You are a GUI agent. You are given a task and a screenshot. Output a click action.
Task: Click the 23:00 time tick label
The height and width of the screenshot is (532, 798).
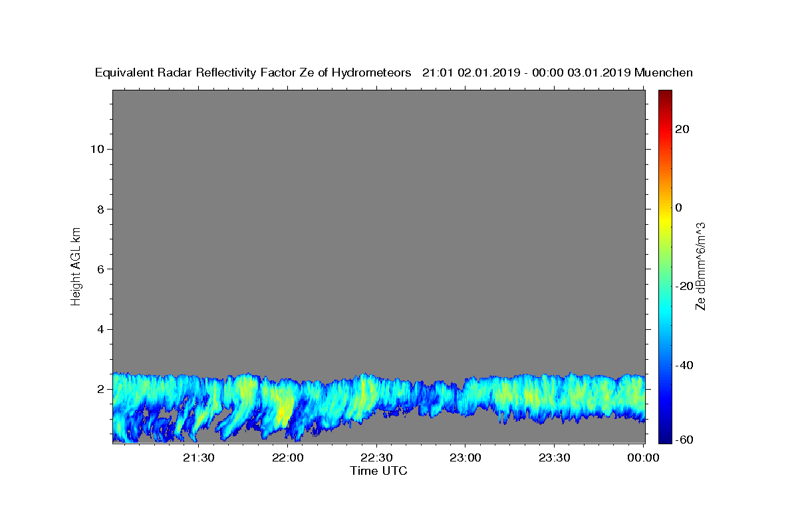465,458
